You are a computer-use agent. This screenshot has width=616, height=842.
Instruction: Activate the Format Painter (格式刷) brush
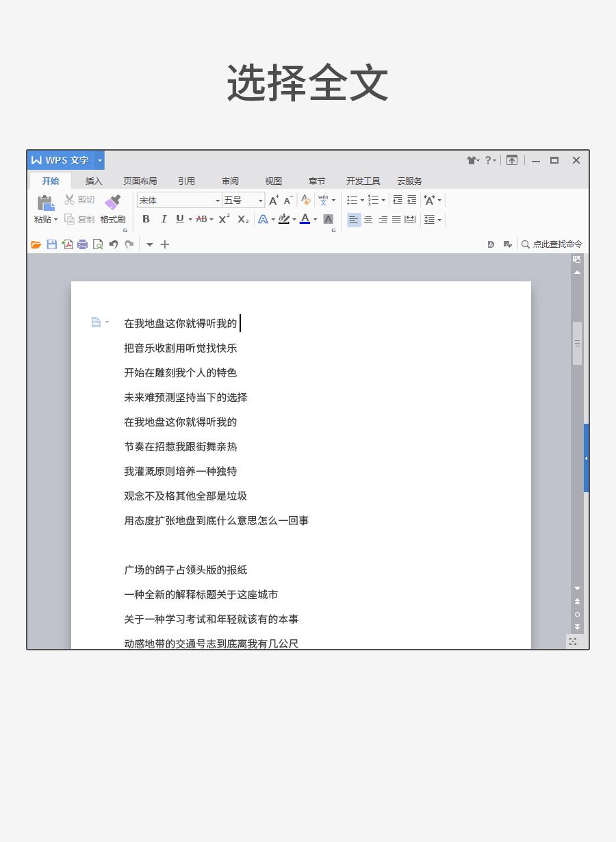coord(113,202)
